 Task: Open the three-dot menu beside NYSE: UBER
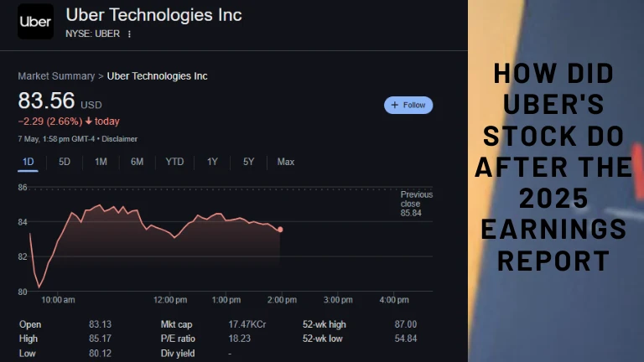coord(130,34)
